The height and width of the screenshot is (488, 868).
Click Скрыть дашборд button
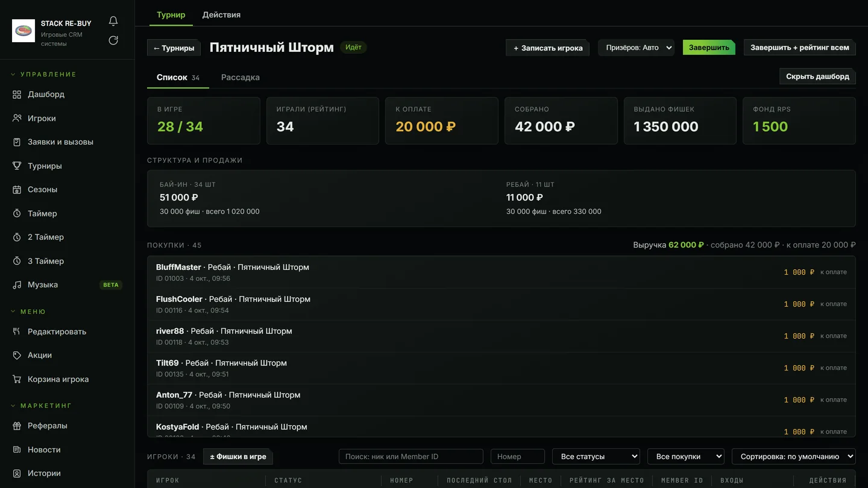tap(817, 77)
